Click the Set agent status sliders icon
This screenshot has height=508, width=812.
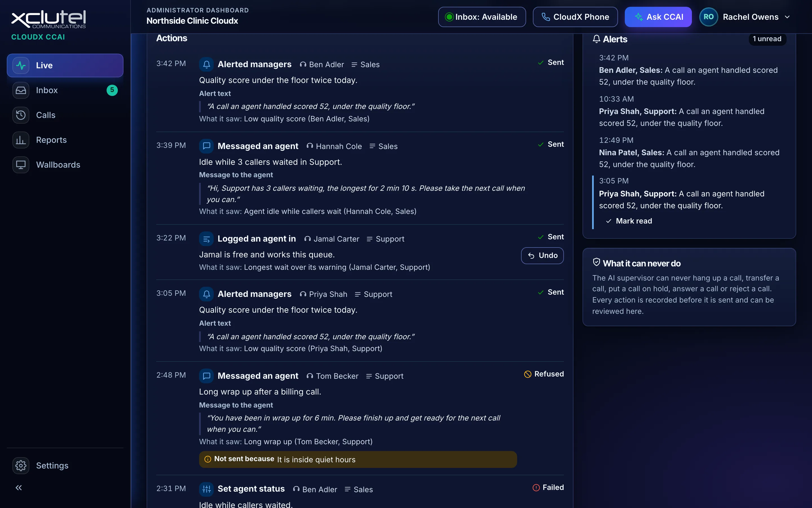tap(206, 489)
